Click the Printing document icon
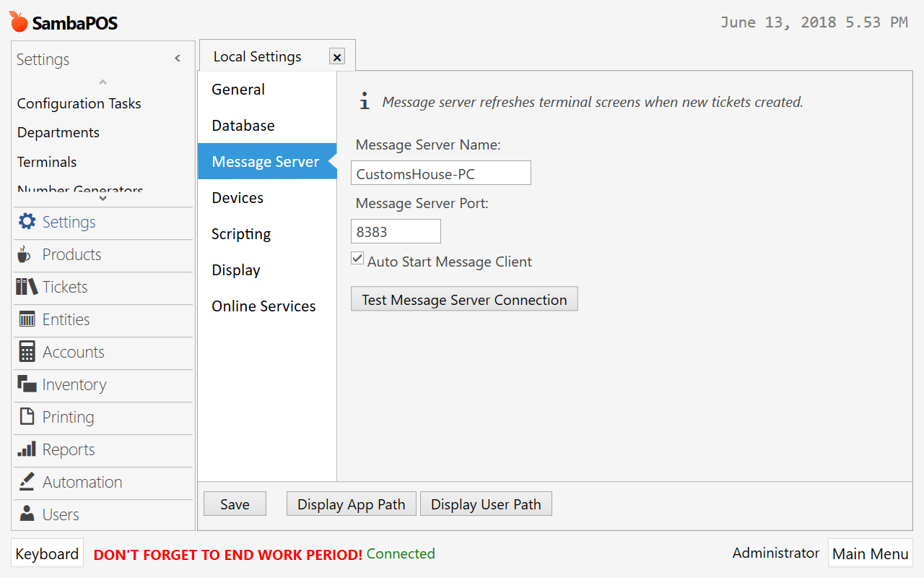This screenshot has height=578, width=924. click(x=27, y=417)
